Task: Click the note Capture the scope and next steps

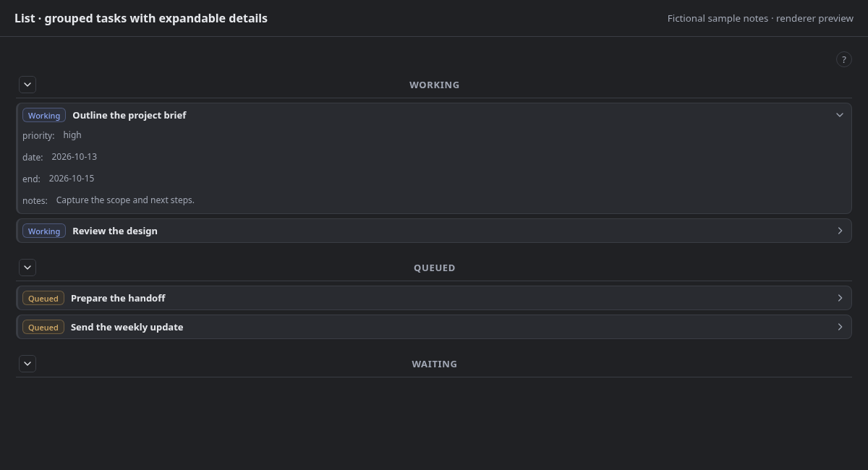Action: 125,200
